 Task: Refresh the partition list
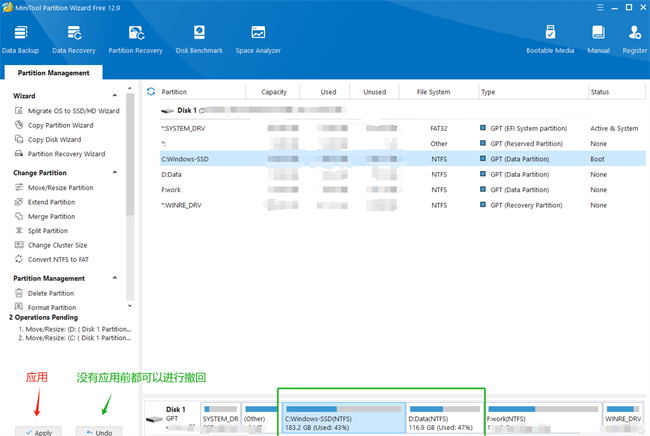pyautogui.click(x=151, y=91)
